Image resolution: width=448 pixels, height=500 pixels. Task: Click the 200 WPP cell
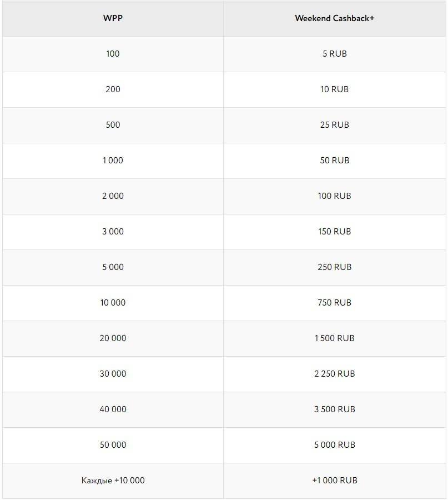pyautogui.click(x=113, y=89)
